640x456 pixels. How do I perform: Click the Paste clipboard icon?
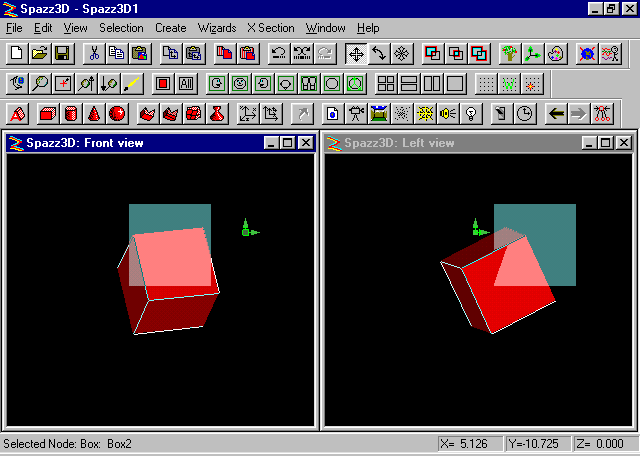[140, 53]
